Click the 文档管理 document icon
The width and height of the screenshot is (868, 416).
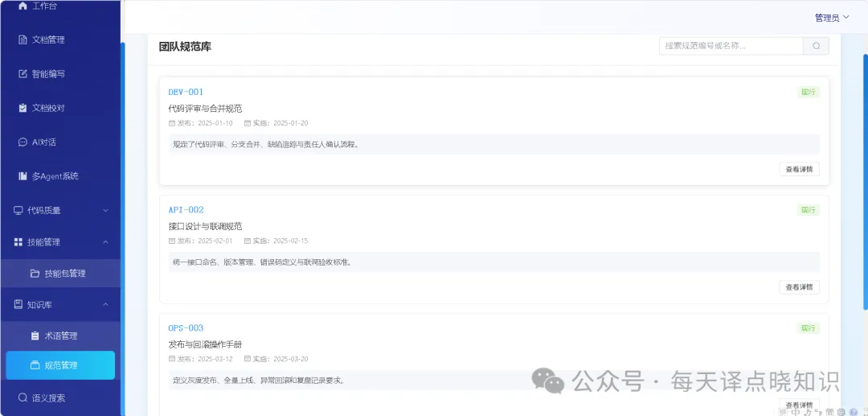pos(23,40)
